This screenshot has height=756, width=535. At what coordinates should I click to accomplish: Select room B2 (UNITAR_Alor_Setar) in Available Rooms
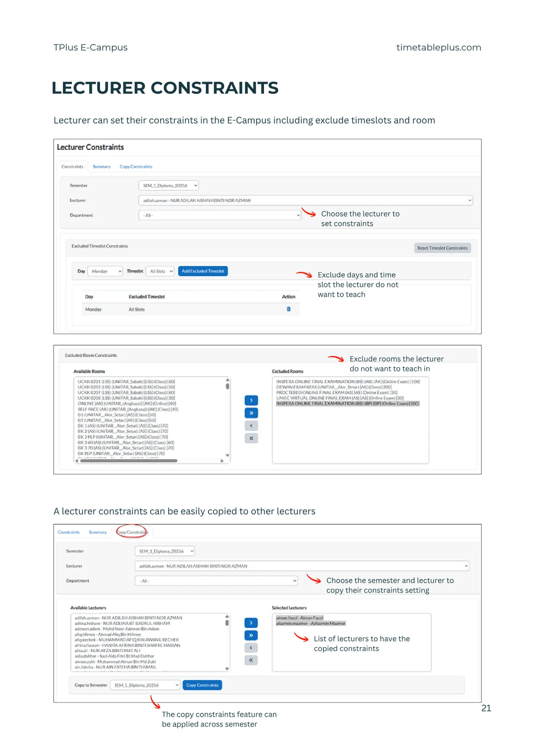[117, 420]
